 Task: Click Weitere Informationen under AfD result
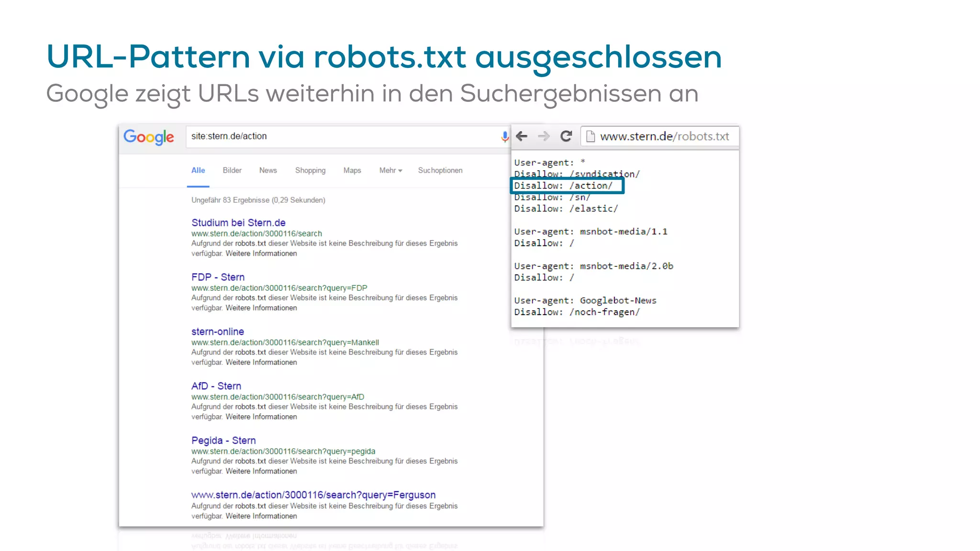(261, 417)
